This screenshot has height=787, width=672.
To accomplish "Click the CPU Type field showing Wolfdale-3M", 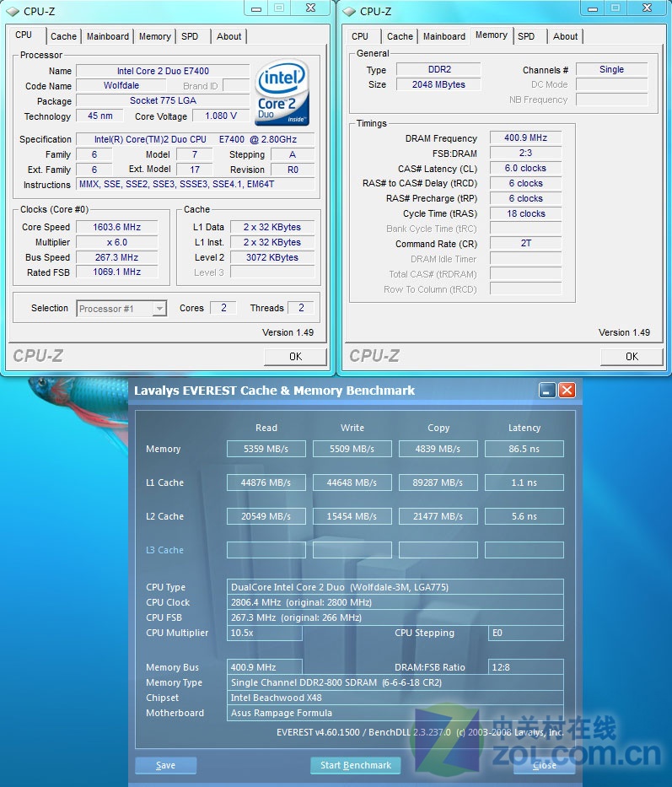I will 395,587.
